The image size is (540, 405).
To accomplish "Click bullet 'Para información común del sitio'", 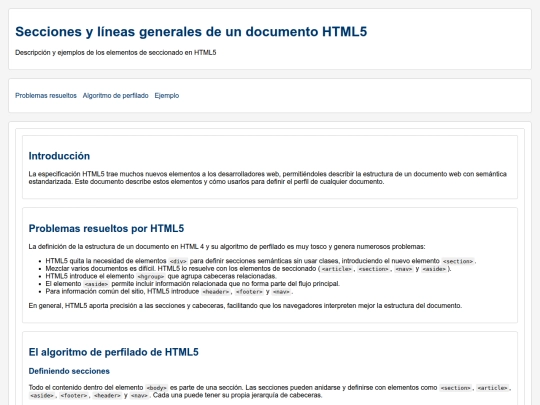I will point(169,291).
